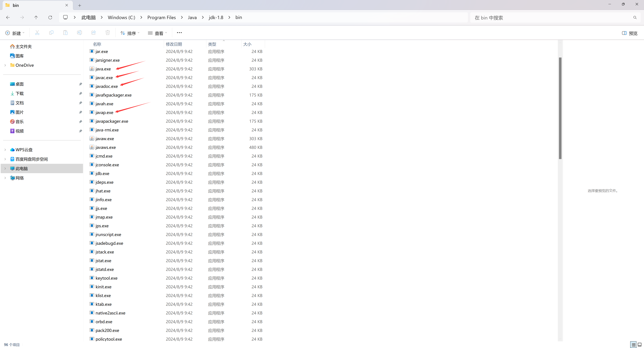Open the 查看 view dropdown
Screen dimensions: 644x348
[157, 33]
